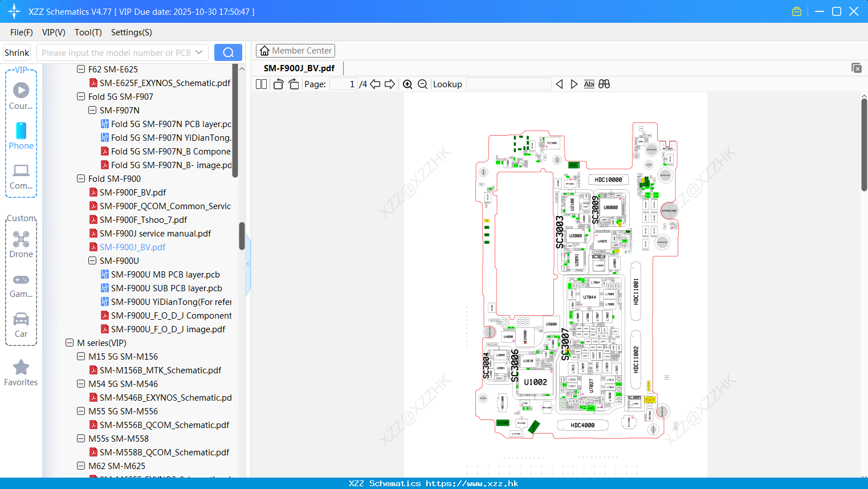Image resolution: width=868 pixels, height=489 pixels.
Task: Collapse the M62 SM-M625 node
Action: (x=81, y=466)
